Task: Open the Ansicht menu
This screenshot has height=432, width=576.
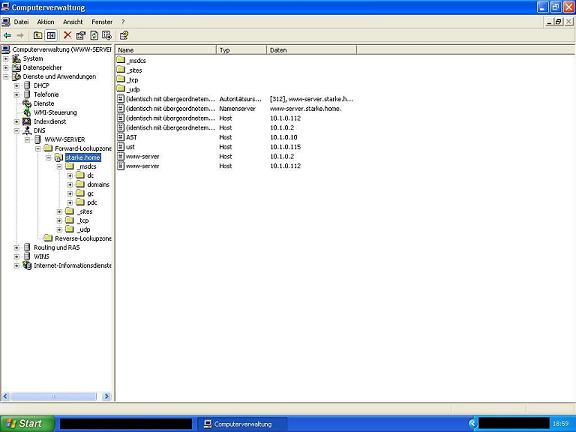Action: click(x=73, y=22)
